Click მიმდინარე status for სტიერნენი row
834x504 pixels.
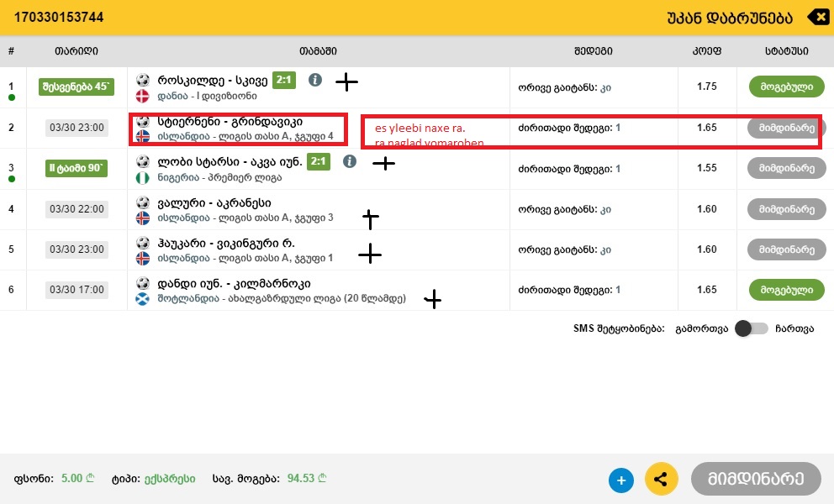point(787,128)
